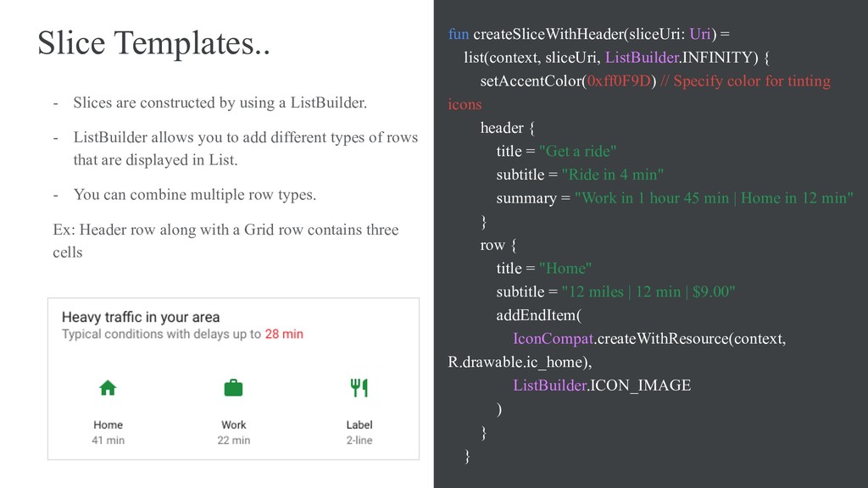Select the Work 22 min cell text

234,432
